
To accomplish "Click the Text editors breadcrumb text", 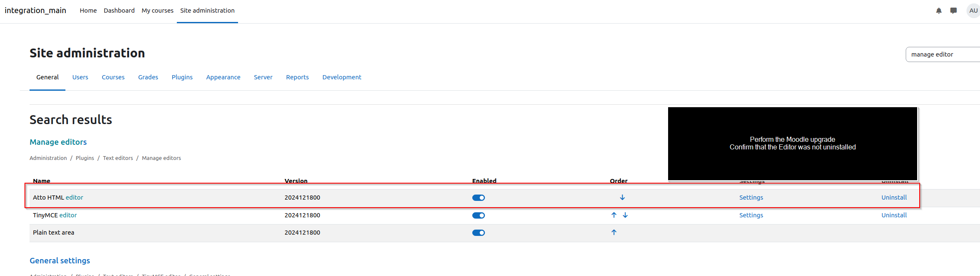I will 118,158.
